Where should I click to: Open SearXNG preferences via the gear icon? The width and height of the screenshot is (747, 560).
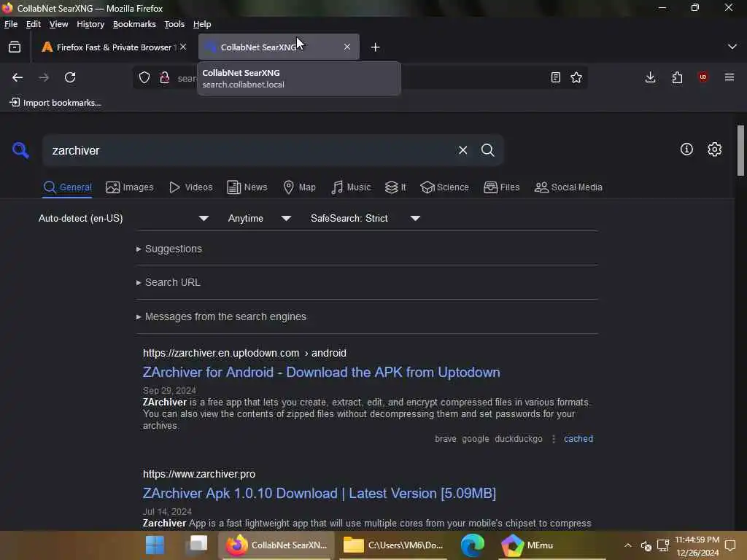click(x=715, y=149)
